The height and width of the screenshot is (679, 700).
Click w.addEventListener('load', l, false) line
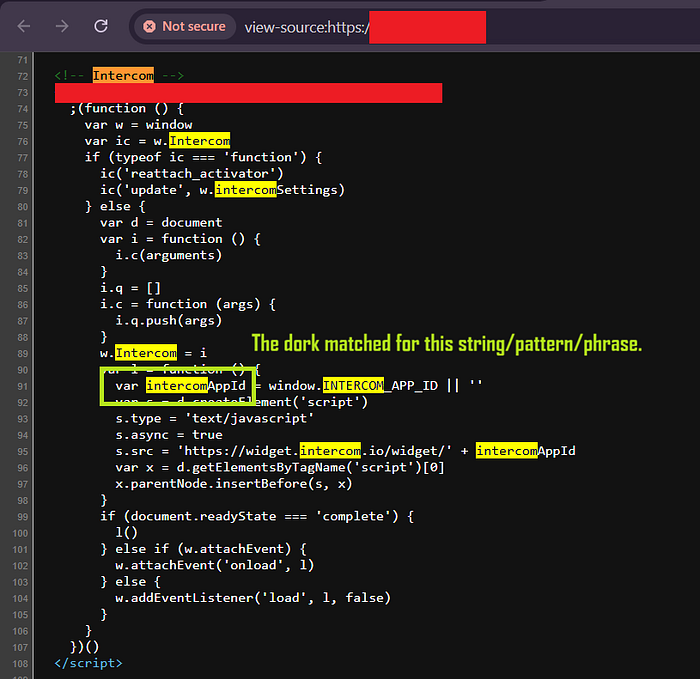[253, 598]
